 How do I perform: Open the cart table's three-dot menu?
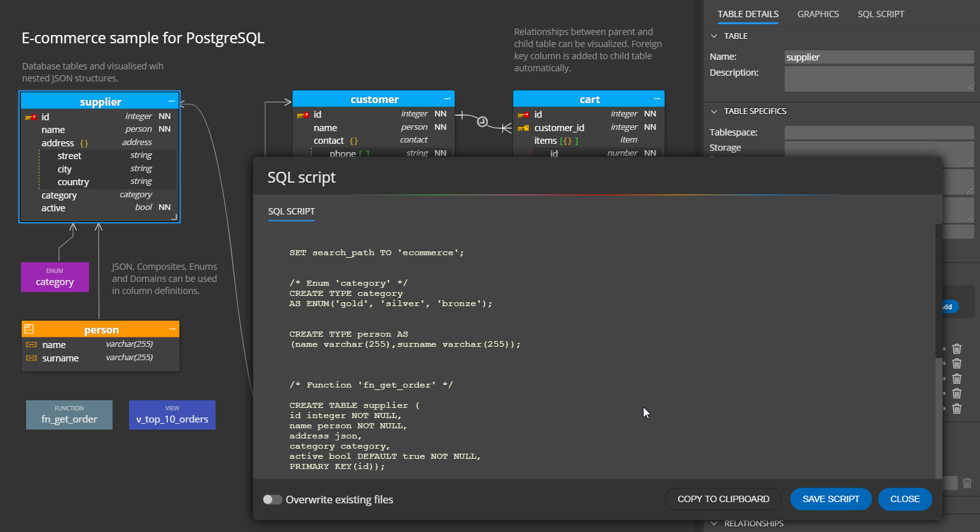point(657,99)
